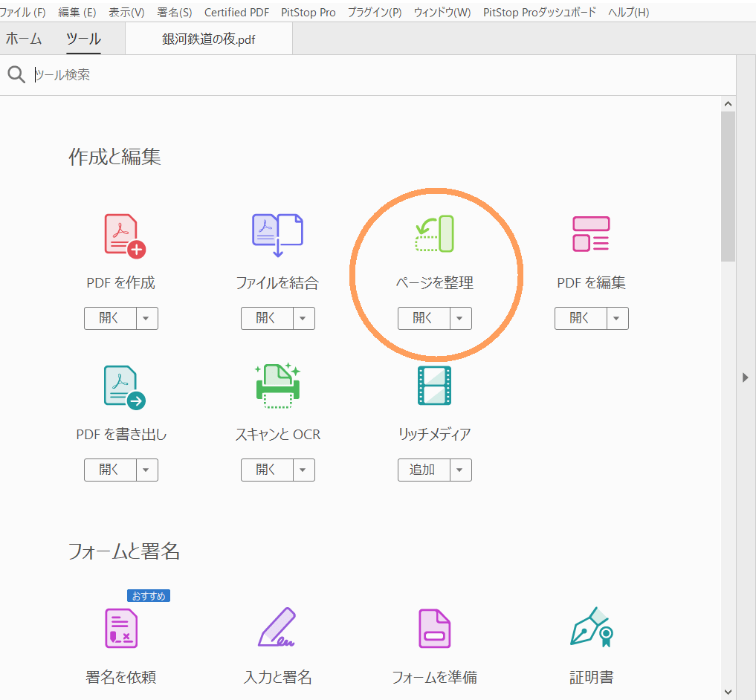This screenshot has width=756, height=700.
Task: Open the 署名(S) menu
Action: pos(175,13)
